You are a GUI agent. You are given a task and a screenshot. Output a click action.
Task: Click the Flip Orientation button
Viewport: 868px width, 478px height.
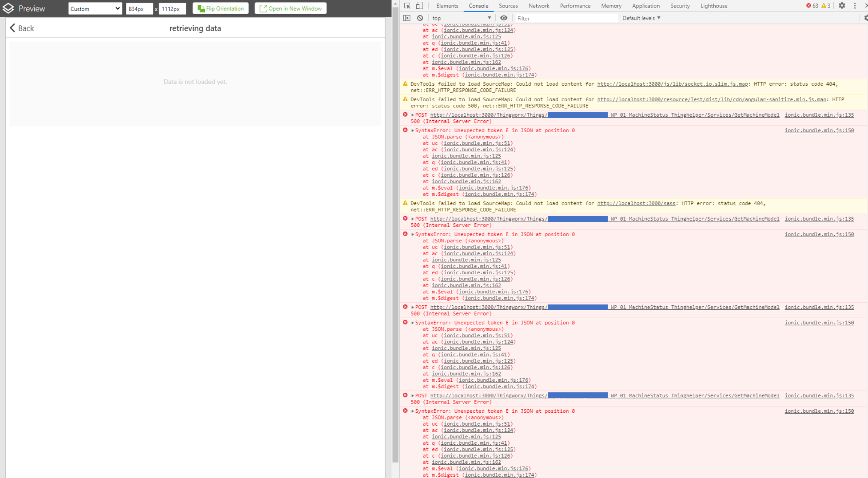tap(220, 8)
